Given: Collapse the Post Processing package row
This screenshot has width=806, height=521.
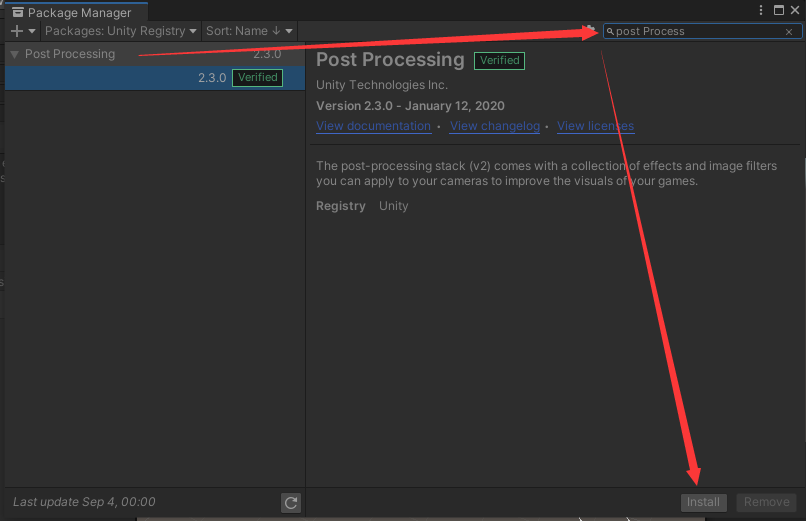Looking at the screenshot, I should tap(14, 54).
